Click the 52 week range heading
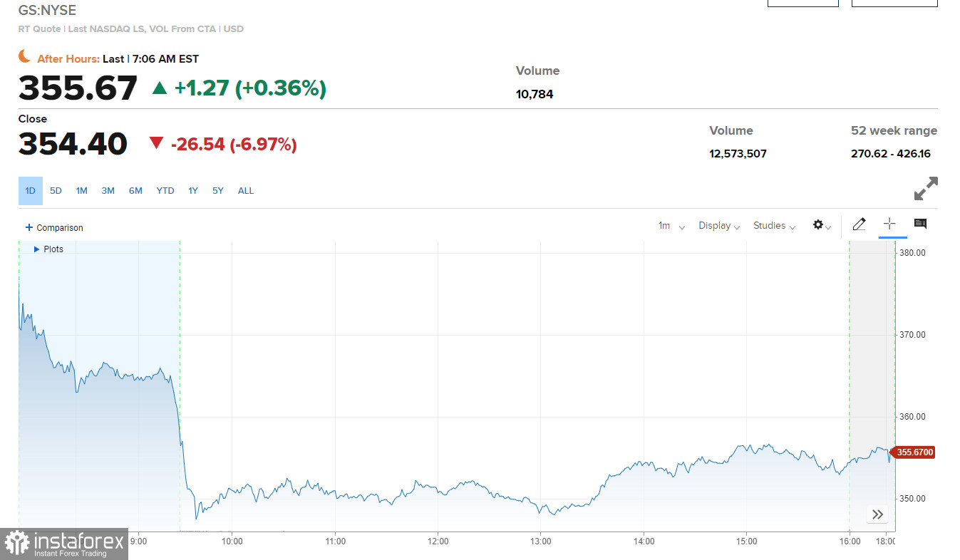The image size is (960, 560). tap(894, 131)
